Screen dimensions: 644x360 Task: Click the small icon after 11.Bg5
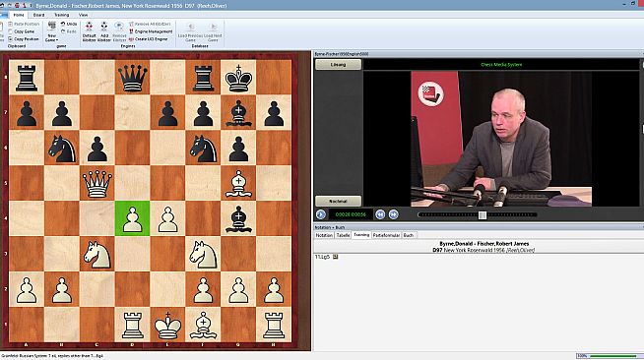click(x=336, y=257)
